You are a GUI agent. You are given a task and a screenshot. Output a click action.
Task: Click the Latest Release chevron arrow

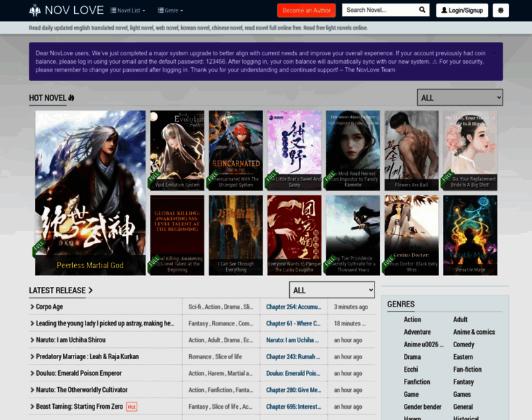[90, 290]
